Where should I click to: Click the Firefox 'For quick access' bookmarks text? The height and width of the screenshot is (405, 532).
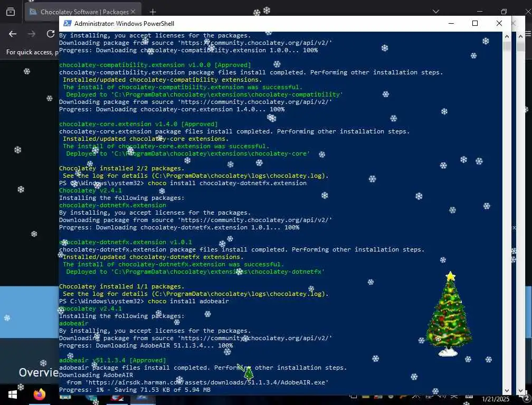click(32, 52)
